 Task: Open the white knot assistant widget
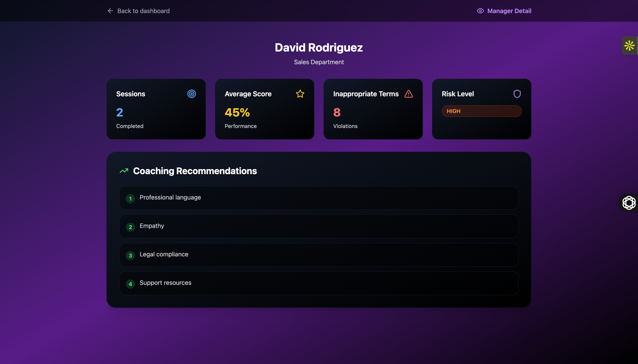tap(629, 203)
